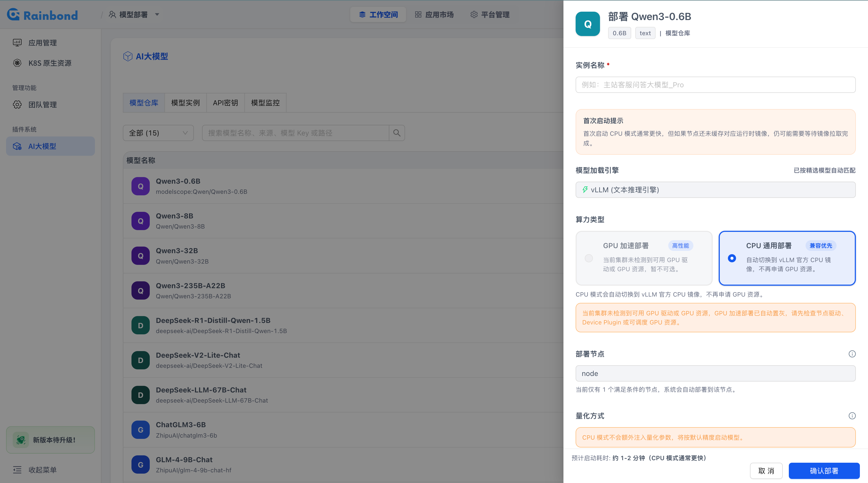This screenshot has height=483, width=868.
Task: Open K8S 原生资源 sidebar entry
Action: click(x=51, y=63)
